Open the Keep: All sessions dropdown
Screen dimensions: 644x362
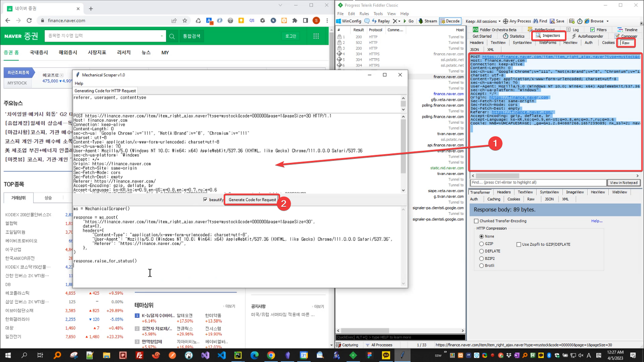tap(484, 21)
